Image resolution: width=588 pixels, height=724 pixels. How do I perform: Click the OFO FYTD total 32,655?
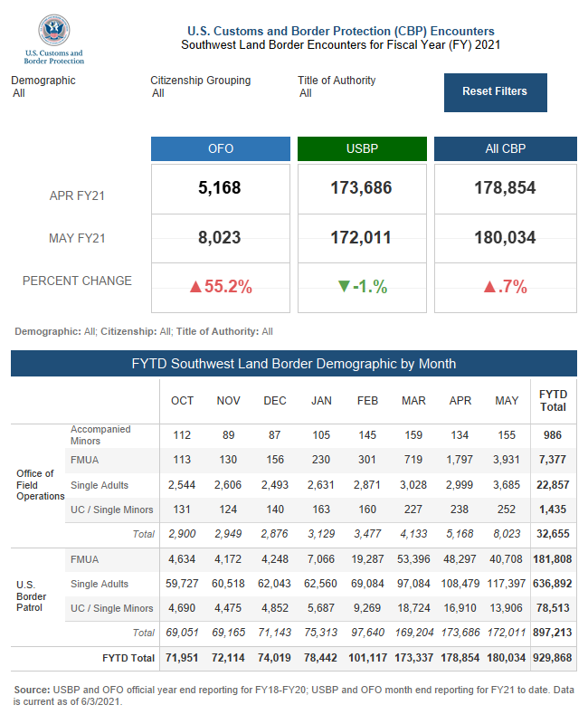pos(553,534)
